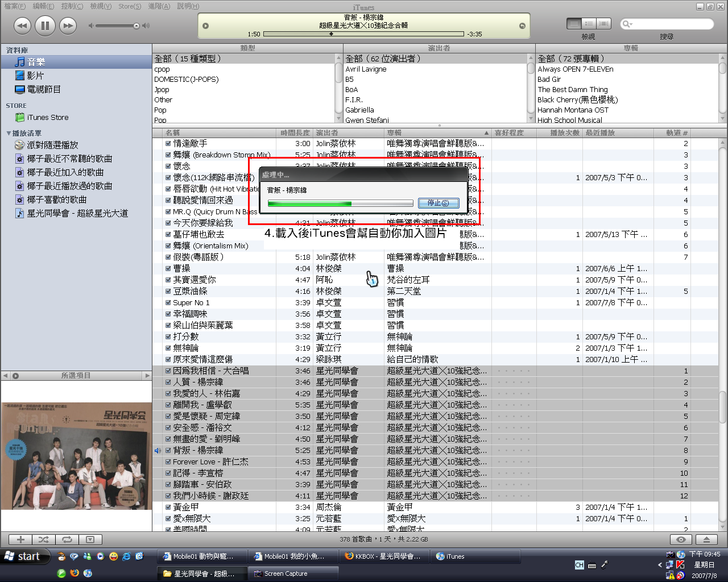Open the 控制(C) menu
Image resolution: width=728 pixels, height=582 pixels.
[72, 6]
